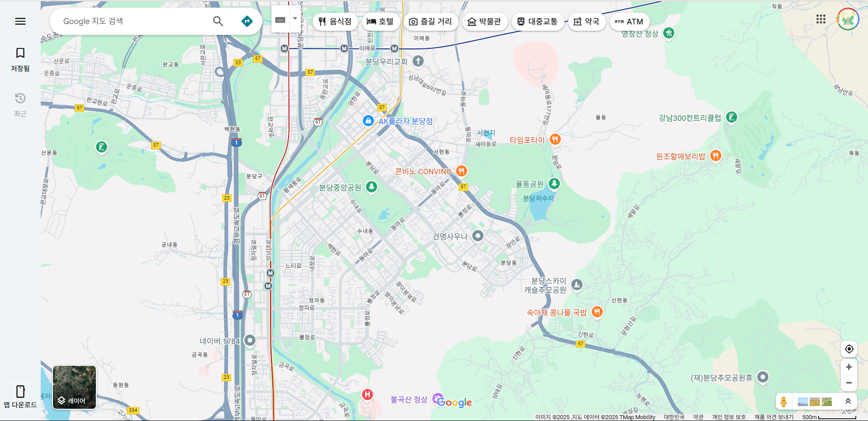Click the 서현지 label
This screenshot has height=421, width=868.
coord(486,133)
